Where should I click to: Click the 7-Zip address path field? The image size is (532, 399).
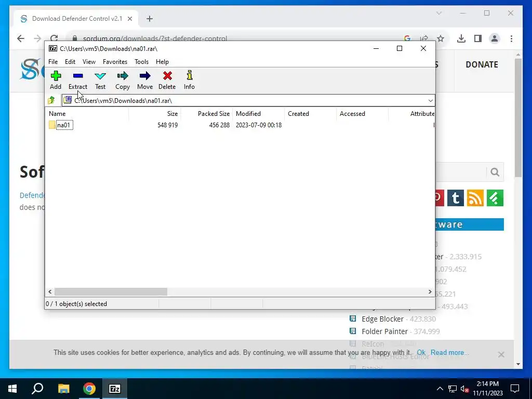[248, 100]
